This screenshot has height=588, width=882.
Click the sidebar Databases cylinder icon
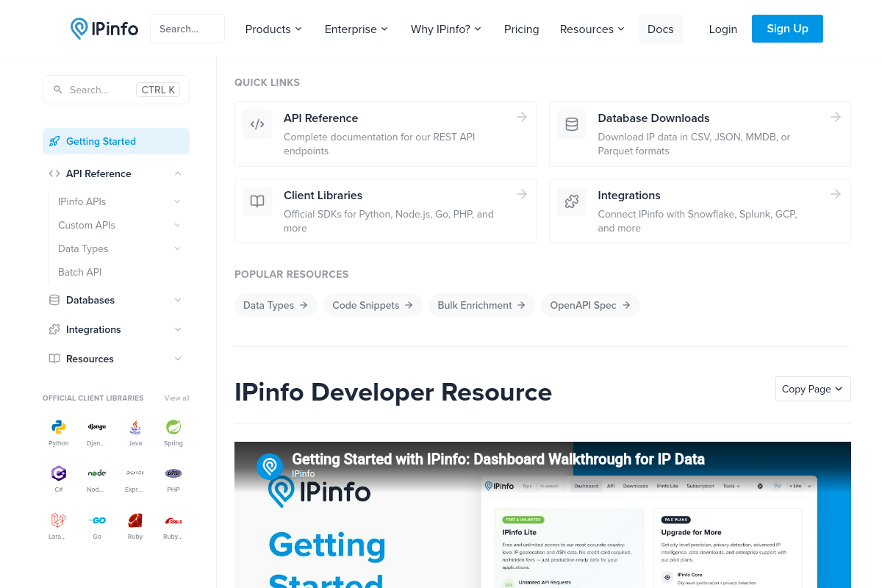pyautogui.click(x=54, y=300)
